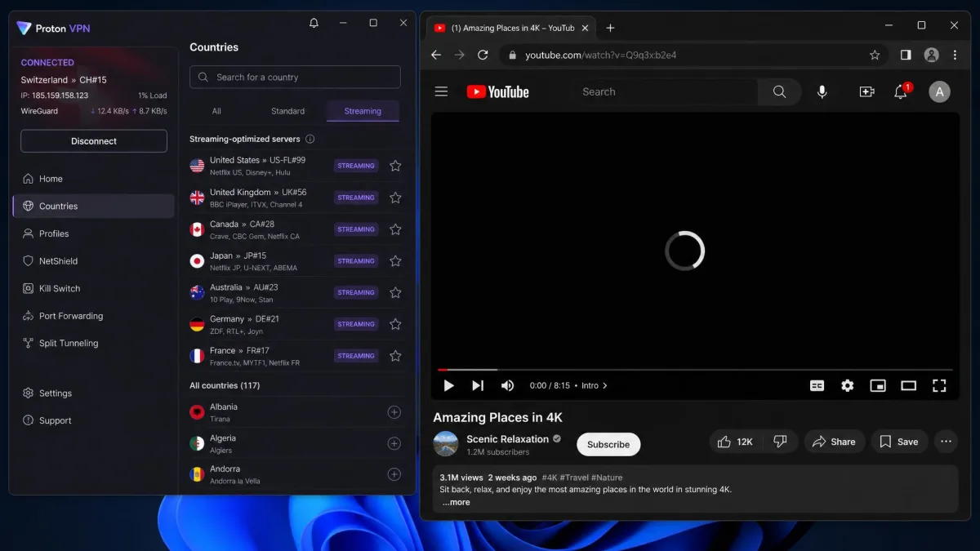Screen dimensions: 980x551
Task: Open Kill Switch in sidebar
Action: (93, 288)
